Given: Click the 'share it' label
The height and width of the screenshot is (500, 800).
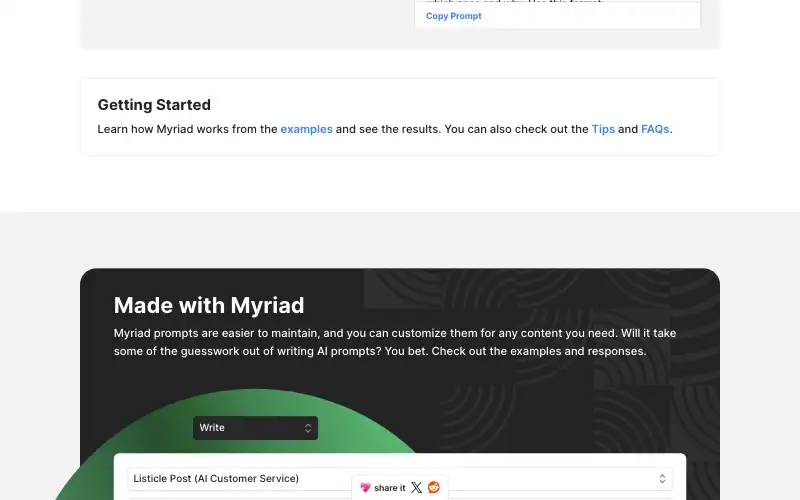Looking at the screenshot, I should pos(390,488).
